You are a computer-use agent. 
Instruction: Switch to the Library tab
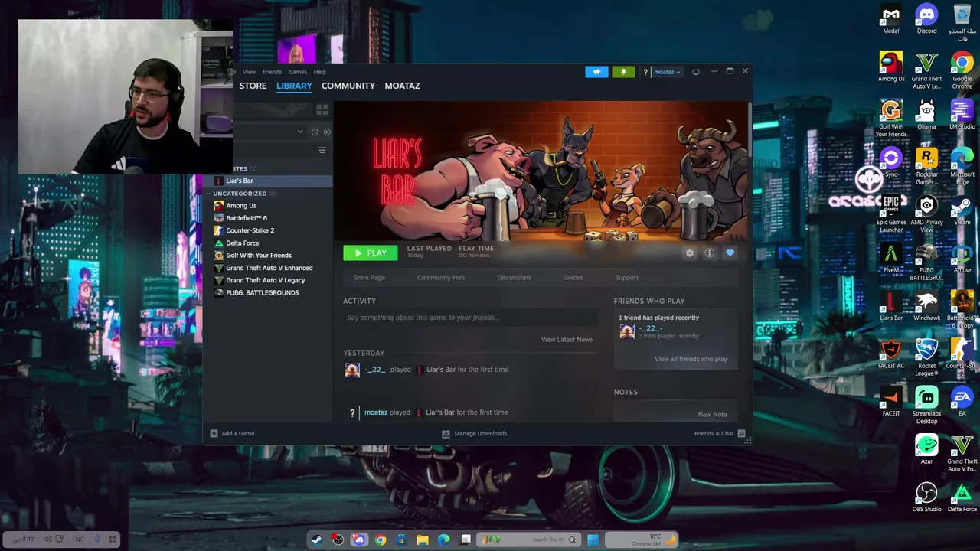coord(294,86)
